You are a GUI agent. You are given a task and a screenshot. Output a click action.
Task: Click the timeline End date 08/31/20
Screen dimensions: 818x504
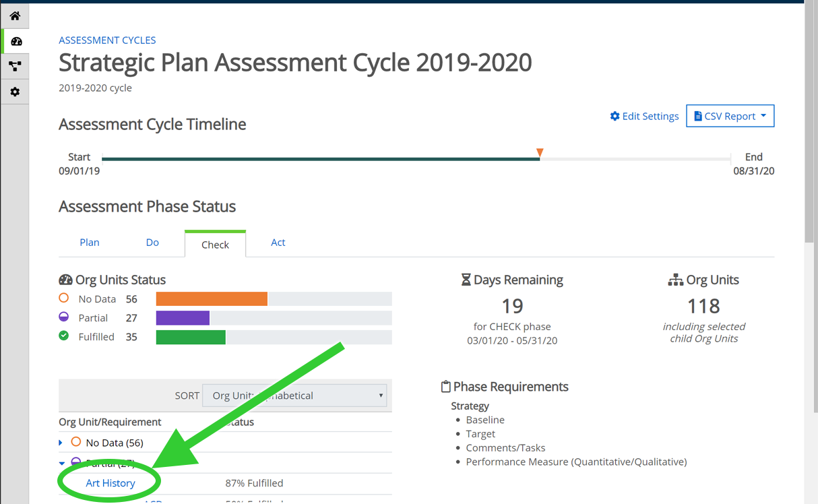coord(753,171)
